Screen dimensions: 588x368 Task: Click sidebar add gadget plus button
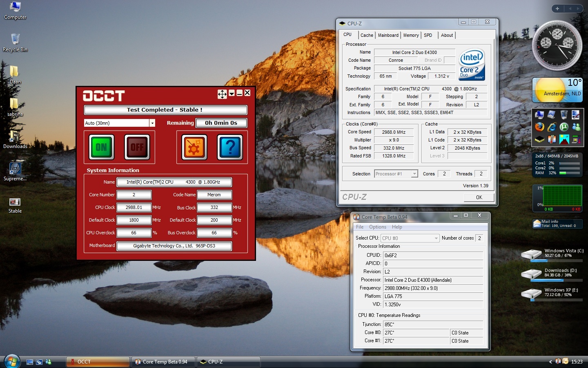click(557, 9)
